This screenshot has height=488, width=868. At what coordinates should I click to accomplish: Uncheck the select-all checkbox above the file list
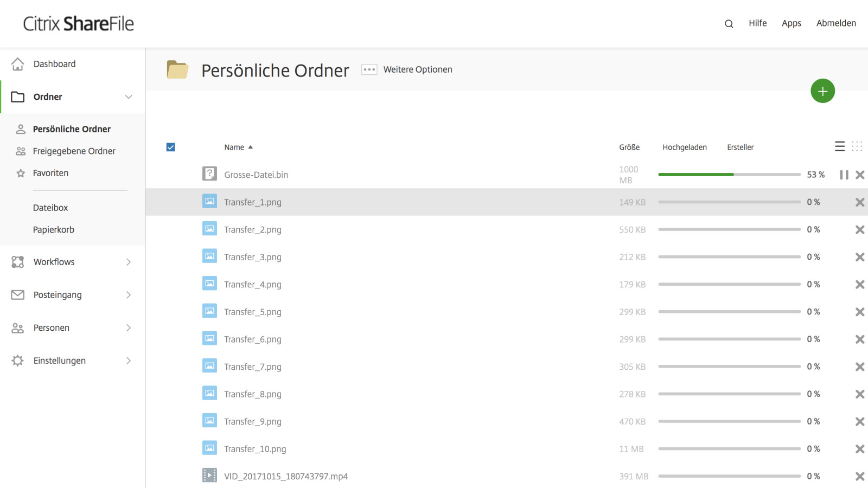coord(170,147)
